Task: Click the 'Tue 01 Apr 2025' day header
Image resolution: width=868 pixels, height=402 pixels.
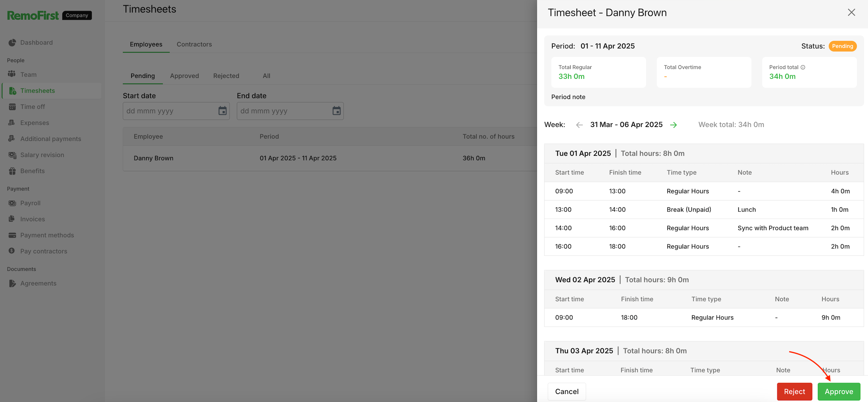Action: [583, 154]
